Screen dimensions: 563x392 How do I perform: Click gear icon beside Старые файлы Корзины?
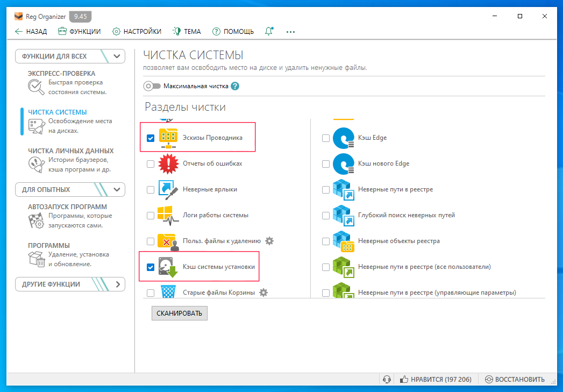click(263, 293)
